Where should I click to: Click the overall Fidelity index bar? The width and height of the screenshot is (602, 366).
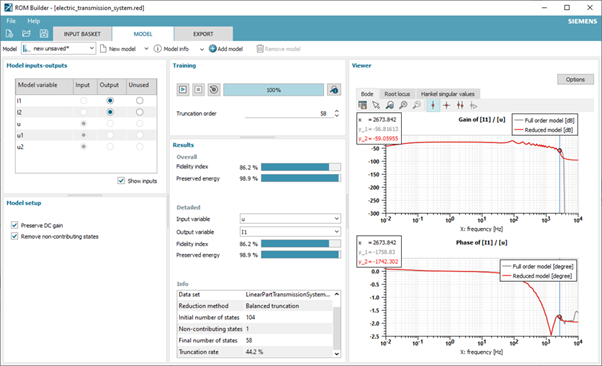click(301, 167)
